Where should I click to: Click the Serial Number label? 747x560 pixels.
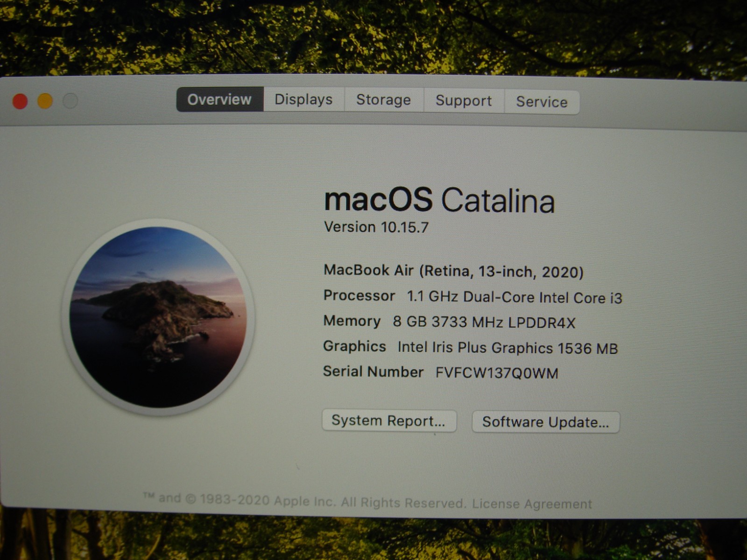tap(373, 372)
